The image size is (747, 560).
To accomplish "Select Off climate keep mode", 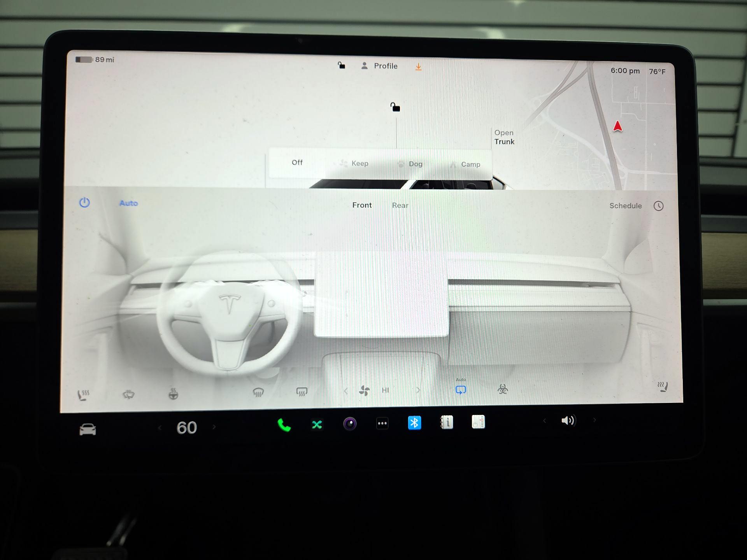I will point(297,163).
